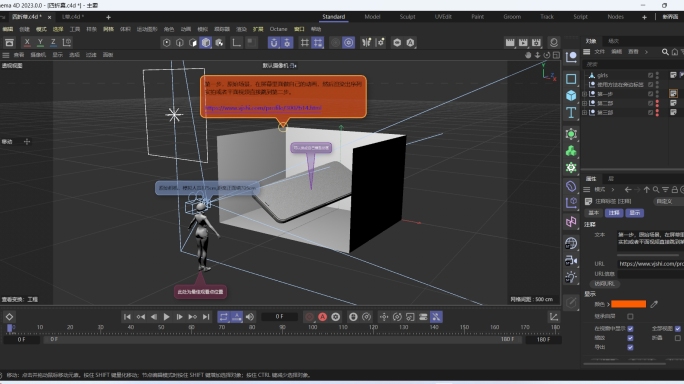
Task: Click the home icon in Object Manager
Action: (674, 52)
